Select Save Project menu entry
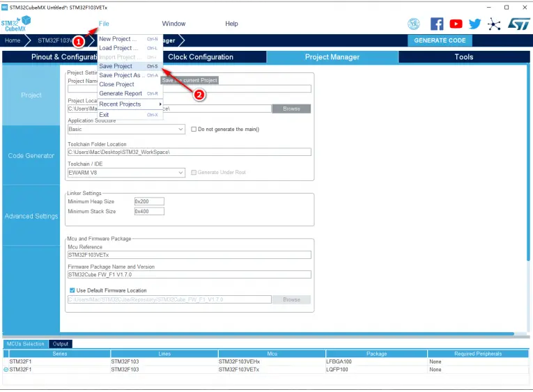 (130, 66)
